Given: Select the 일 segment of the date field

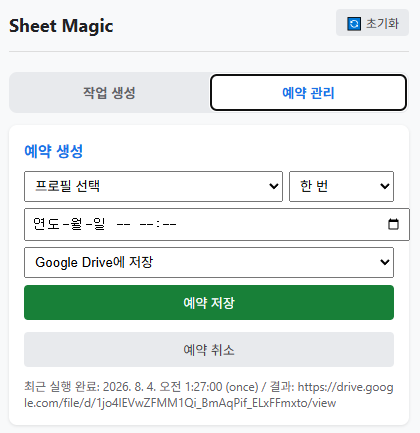Looking at the screenshot, I should click(99, 224).
